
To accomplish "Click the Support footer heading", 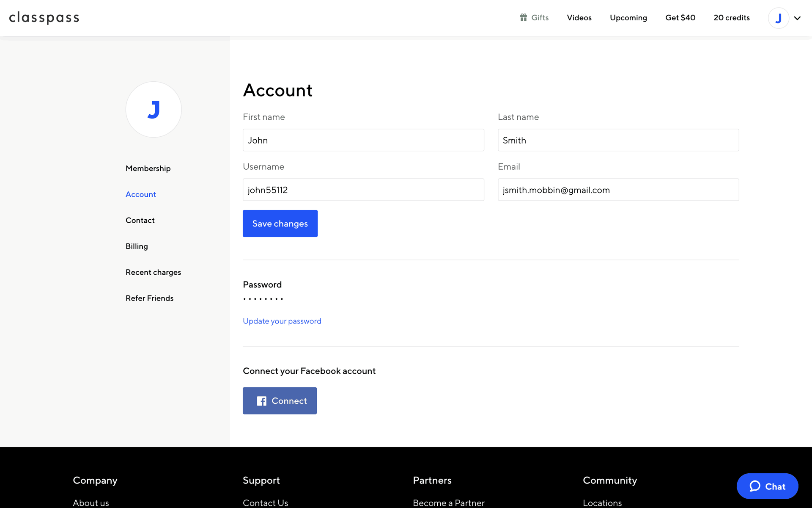I will (x=261, y=480).
